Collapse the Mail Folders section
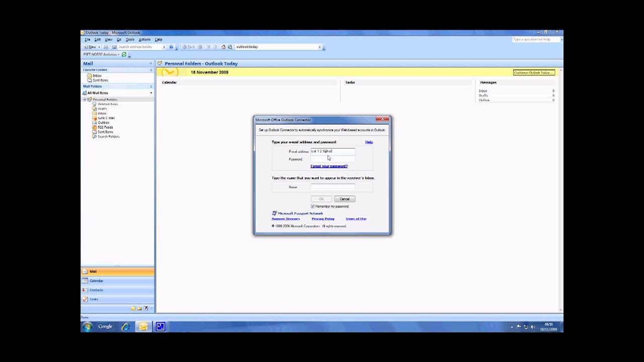Viewport: 644px width, 362px height. pyautogui.click(x=151, y=86)
